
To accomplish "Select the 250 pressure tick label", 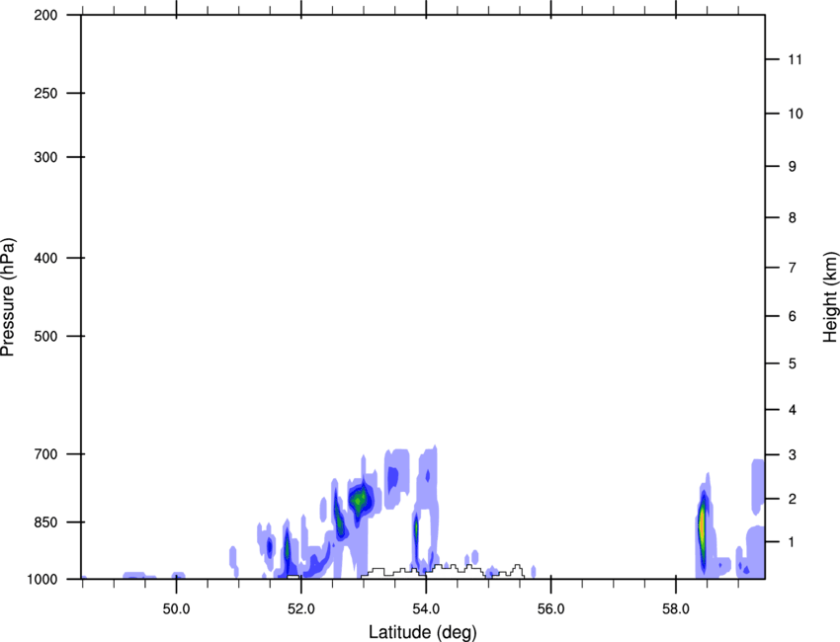I will pos(45,93).
